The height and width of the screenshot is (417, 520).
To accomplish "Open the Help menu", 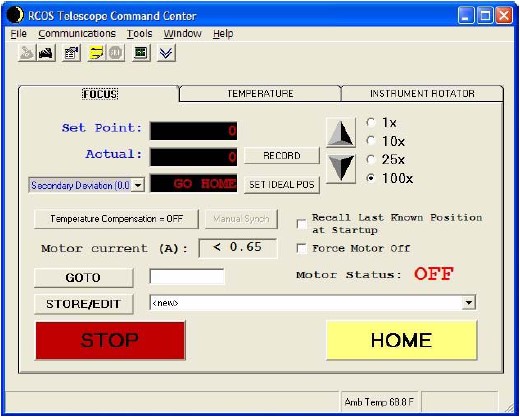I will 223,34.
